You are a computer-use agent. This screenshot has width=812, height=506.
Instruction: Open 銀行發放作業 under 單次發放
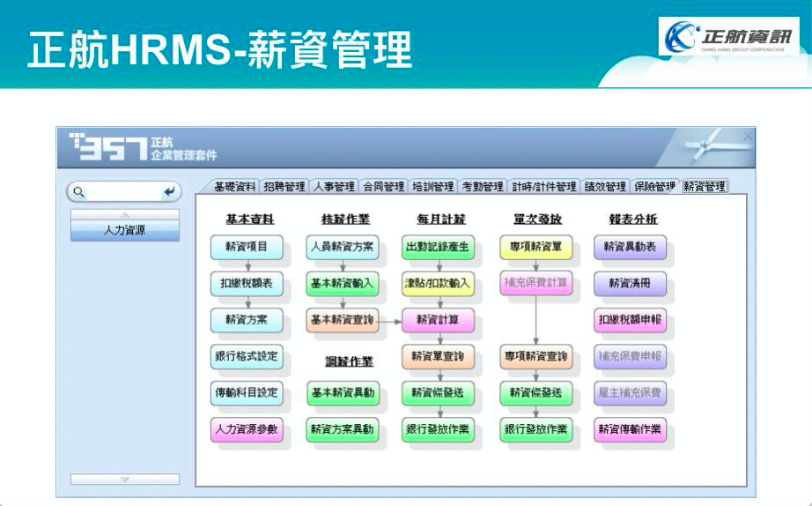click(536, 430)
